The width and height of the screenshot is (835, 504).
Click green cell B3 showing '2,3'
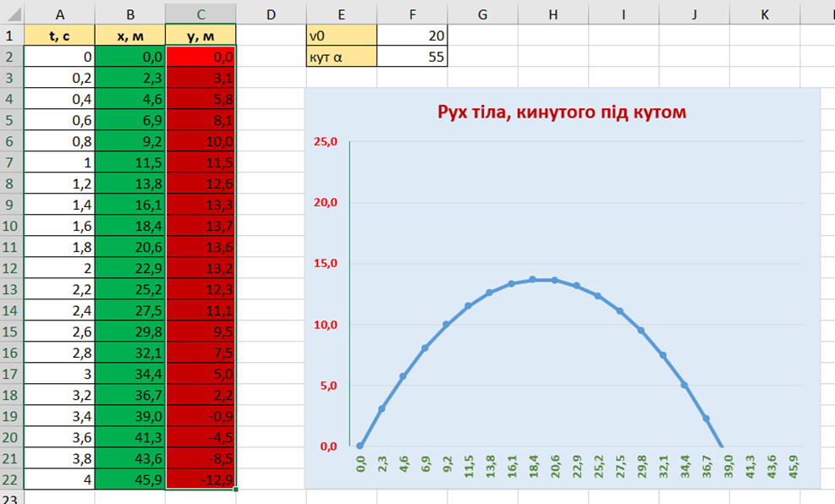coord(130,78)
